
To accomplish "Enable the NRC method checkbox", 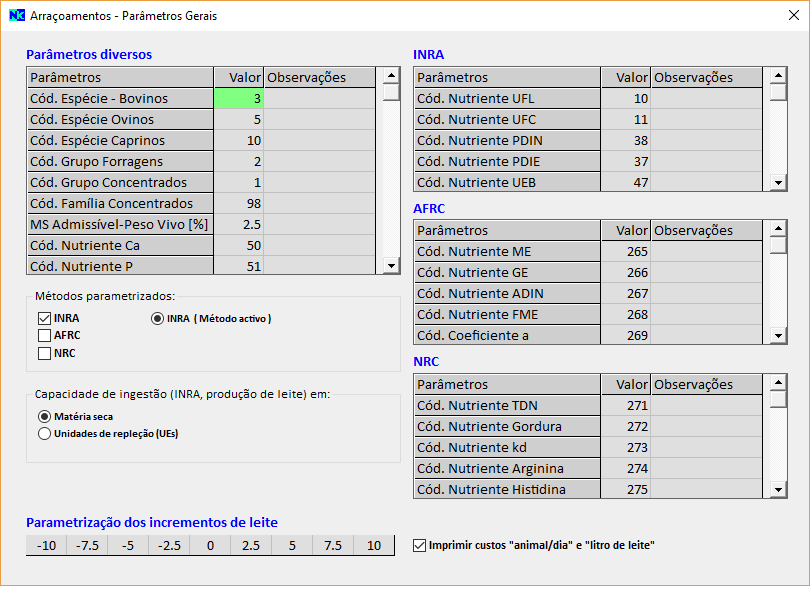I will pyautogui.click(x=44, y=353).
